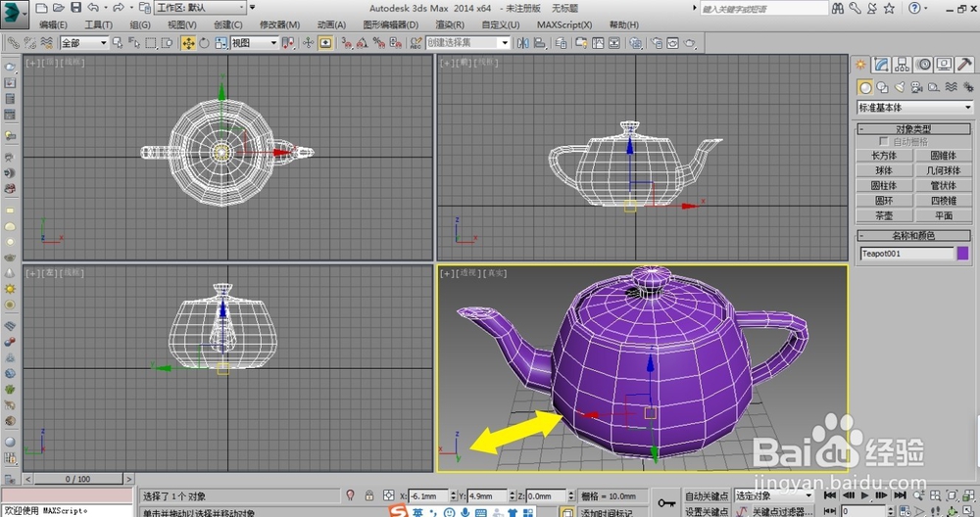This screenshot has height=517, width=980.
Task: Click the binoculars search icon
Action: pos(838,8)
